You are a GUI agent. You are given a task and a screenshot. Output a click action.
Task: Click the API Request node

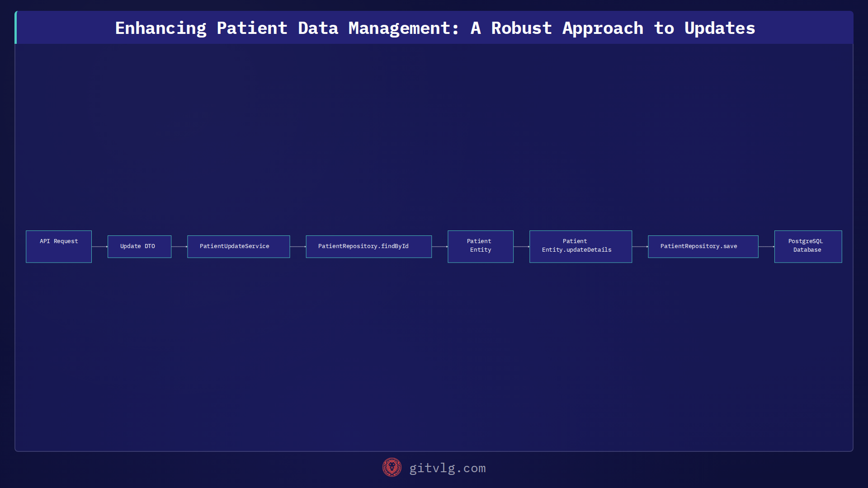pyautogui.click(x=59, y=247)
